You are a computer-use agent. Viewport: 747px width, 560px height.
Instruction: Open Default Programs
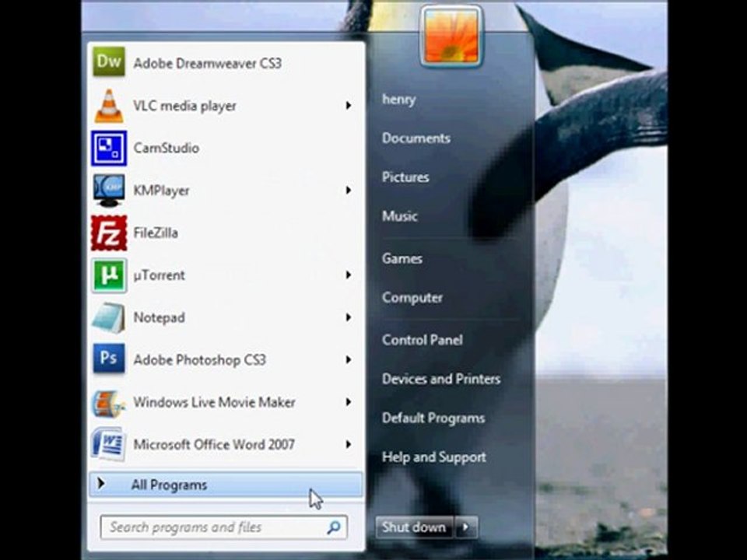[x=433, y=418]
